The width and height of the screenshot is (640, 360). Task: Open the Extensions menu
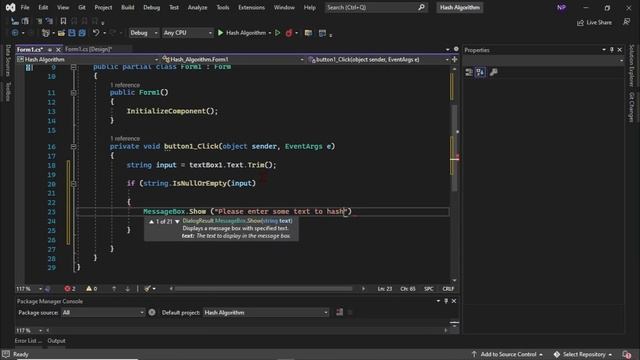tap(251, 7)
